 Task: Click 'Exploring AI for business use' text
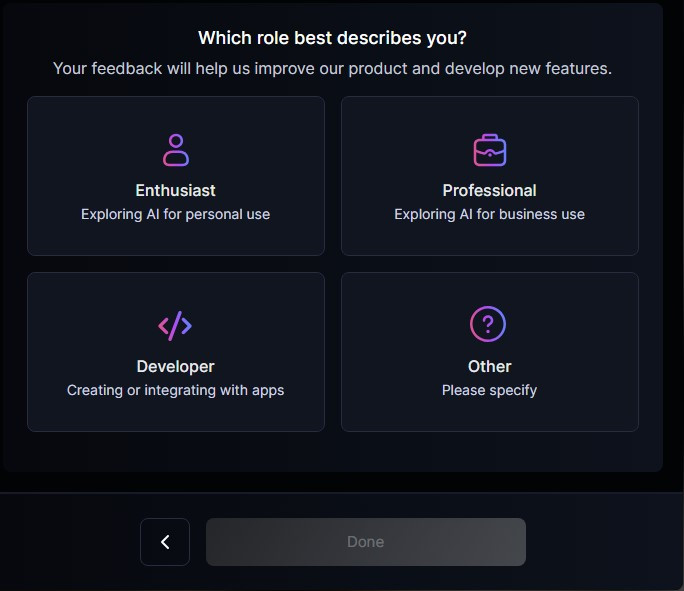(x=489, y=215)
